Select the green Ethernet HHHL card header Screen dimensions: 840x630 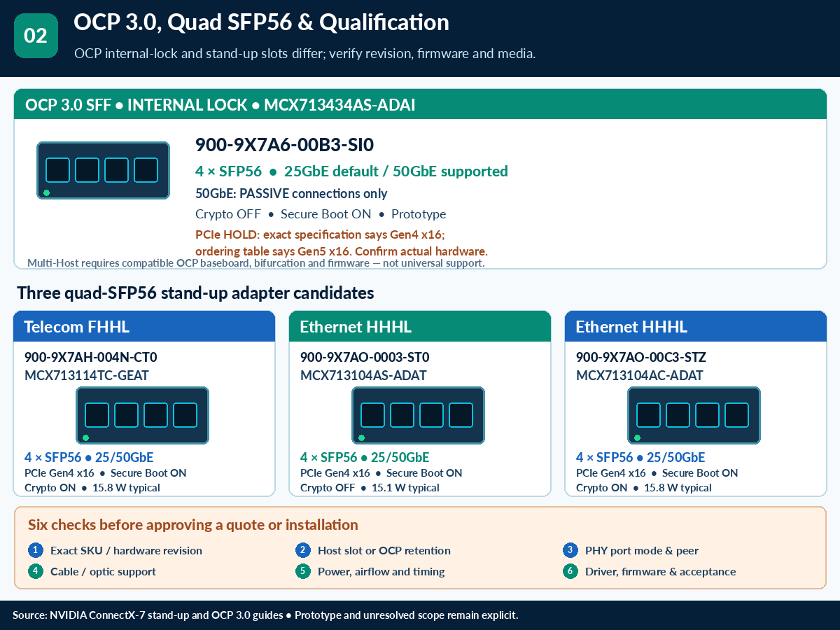(420, 327)
